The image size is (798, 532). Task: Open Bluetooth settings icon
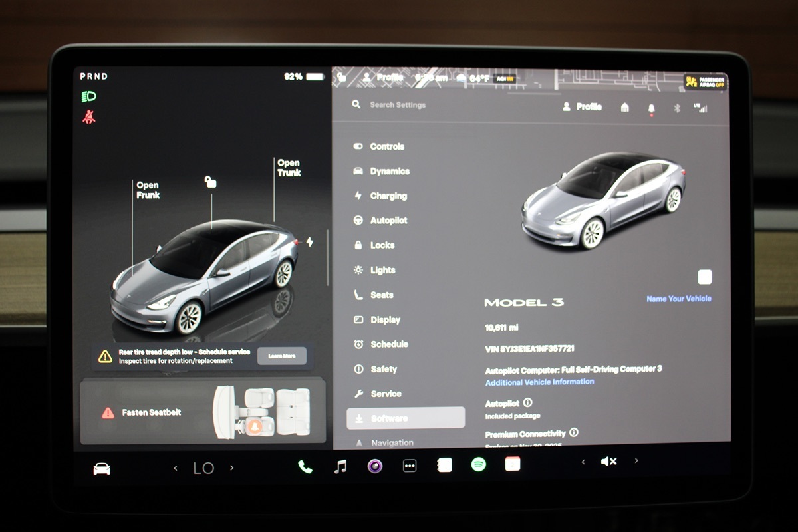coord(677,108)
